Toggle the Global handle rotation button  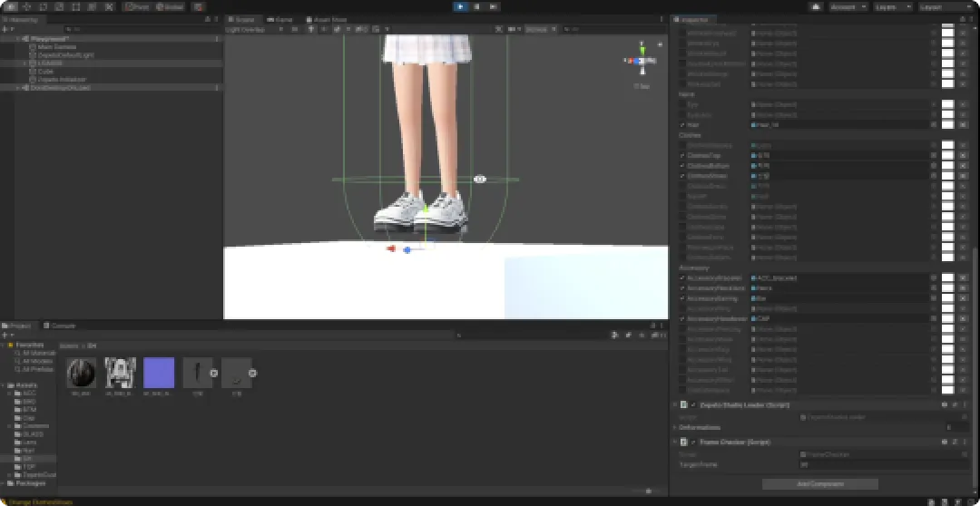point(169,7)
